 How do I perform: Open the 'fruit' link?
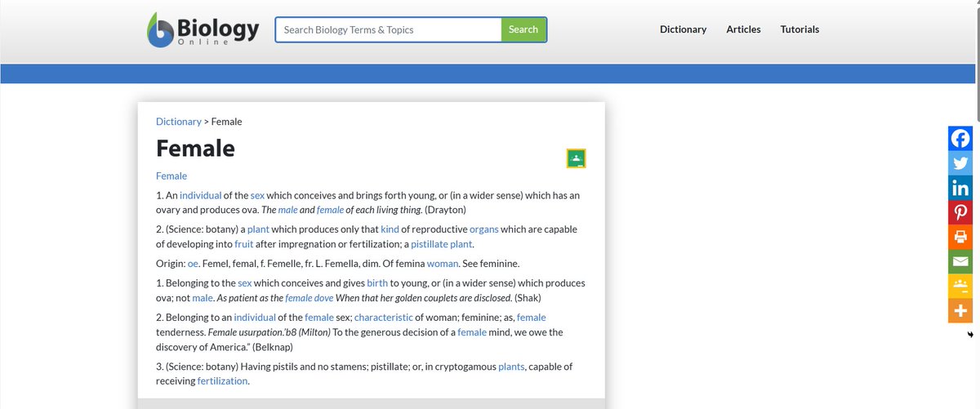(x=243, y=244)
